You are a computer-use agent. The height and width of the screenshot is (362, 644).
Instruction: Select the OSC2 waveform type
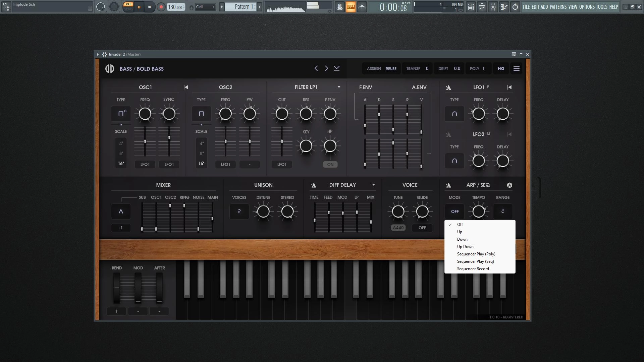click(201, 114)
